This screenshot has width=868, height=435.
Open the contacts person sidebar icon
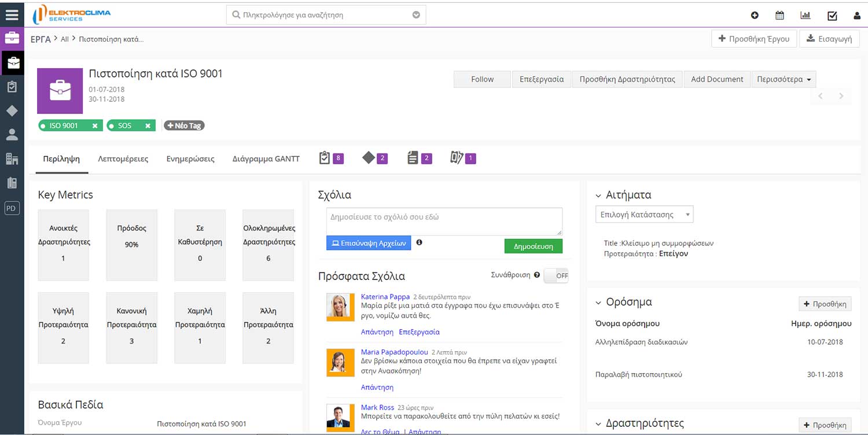pyautogui.click(x=12, y=135)
